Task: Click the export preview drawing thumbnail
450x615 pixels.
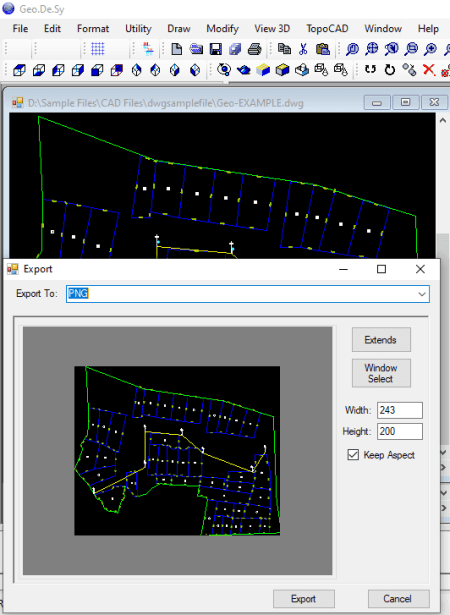Action: click(x=177, y=451)
